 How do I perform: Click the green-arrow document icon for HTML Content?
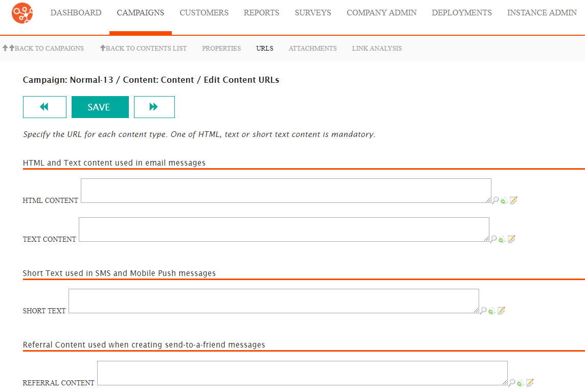click(504, 201)
